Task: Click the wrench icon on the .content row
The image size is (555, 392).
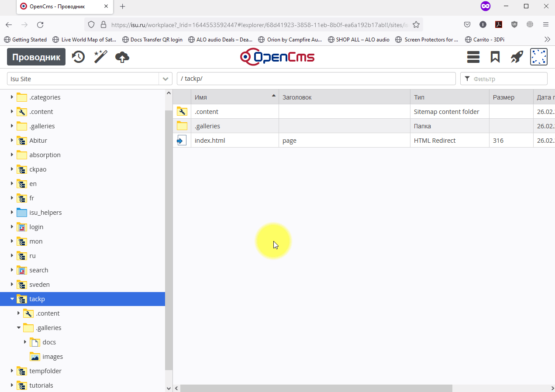Action: (182, 111)
